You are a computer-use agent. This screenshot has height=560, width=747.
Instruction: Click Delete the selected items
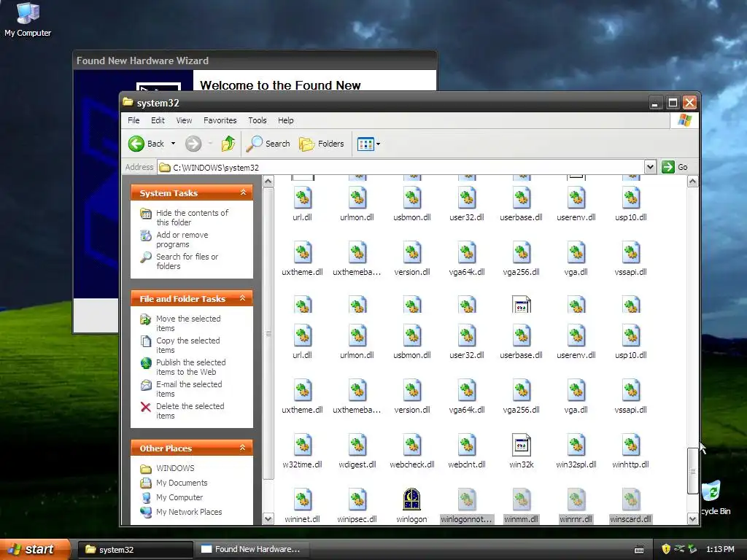click(190, 411)
